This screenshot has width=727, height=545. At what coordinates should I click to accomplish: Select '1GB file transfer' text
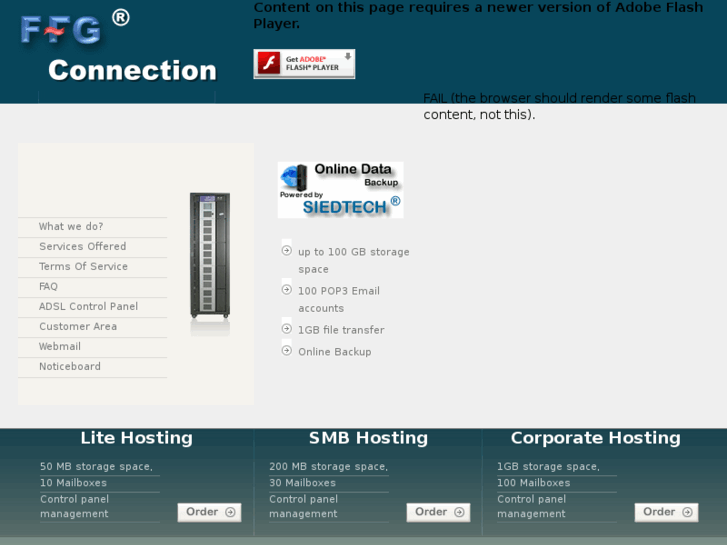tap(341, 330)
